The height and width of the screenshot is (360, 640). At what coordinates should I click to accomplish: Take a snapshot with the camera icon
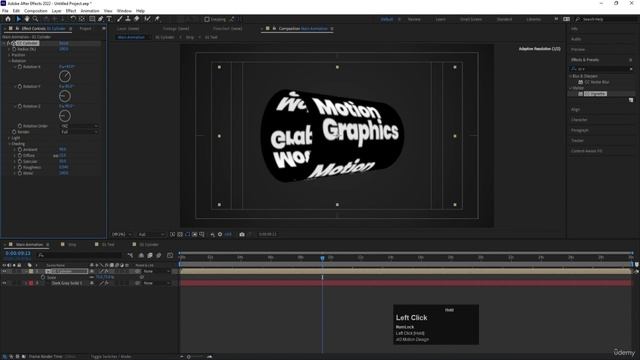[x=242, y=234]
